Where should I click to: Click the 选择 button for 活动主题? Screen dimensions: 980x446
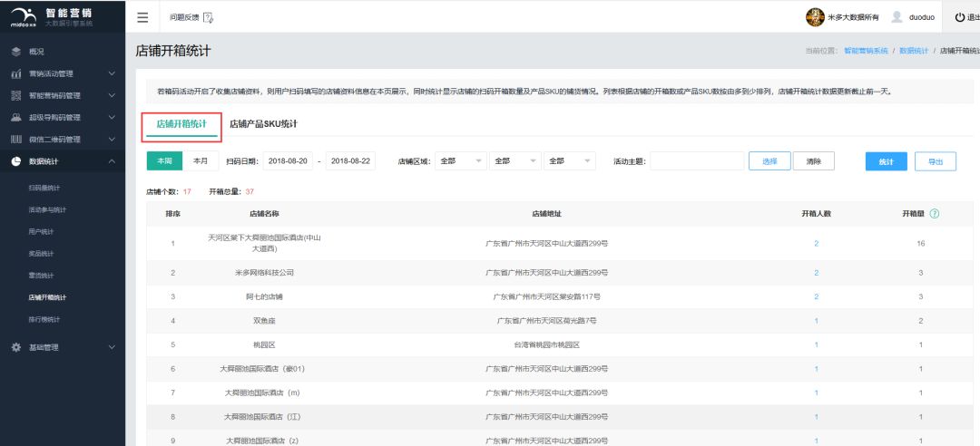coord(769,161)
